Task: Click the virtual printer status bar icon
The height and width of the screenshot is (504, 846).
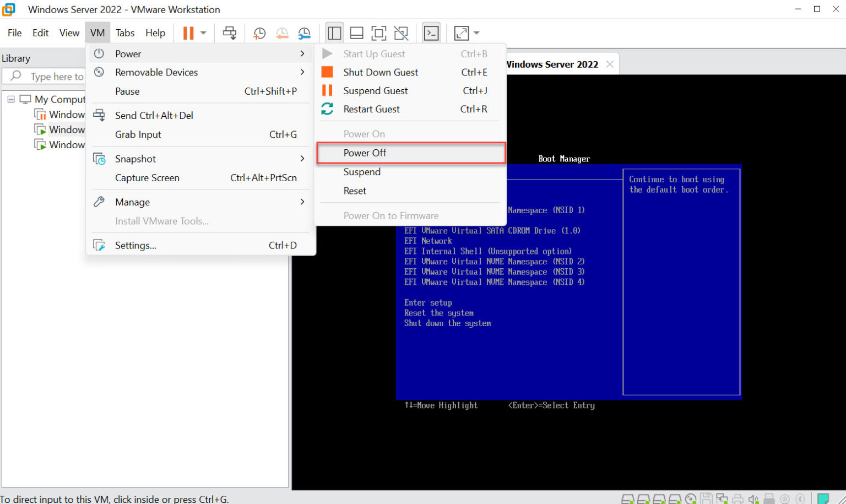Action: pos(737,497)
